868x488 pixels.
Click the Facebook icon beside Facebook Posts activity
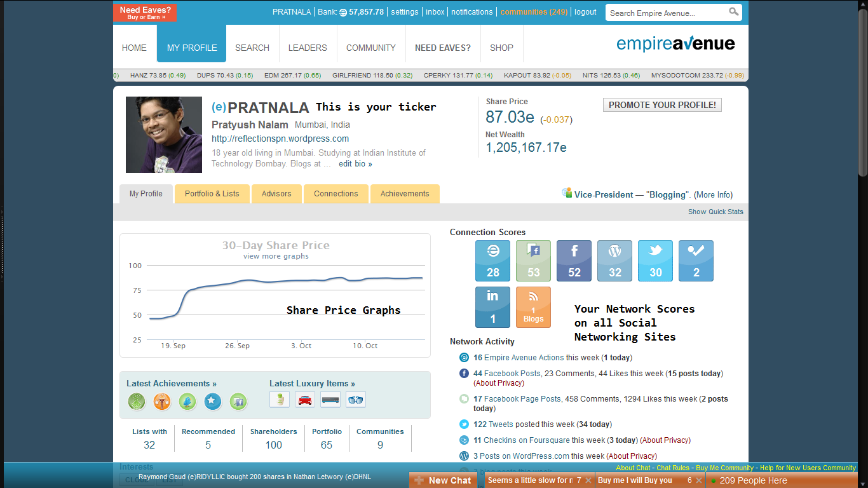click(464, 374)
